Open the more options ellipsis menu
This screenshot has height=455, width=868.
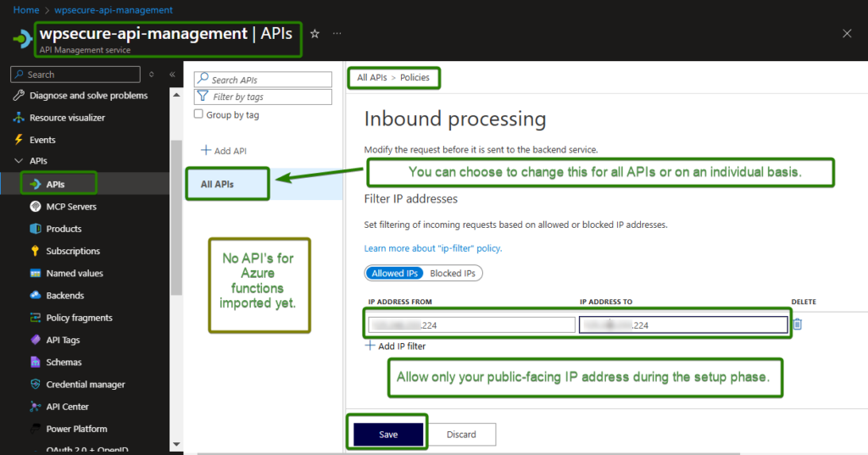pos(337,34)
